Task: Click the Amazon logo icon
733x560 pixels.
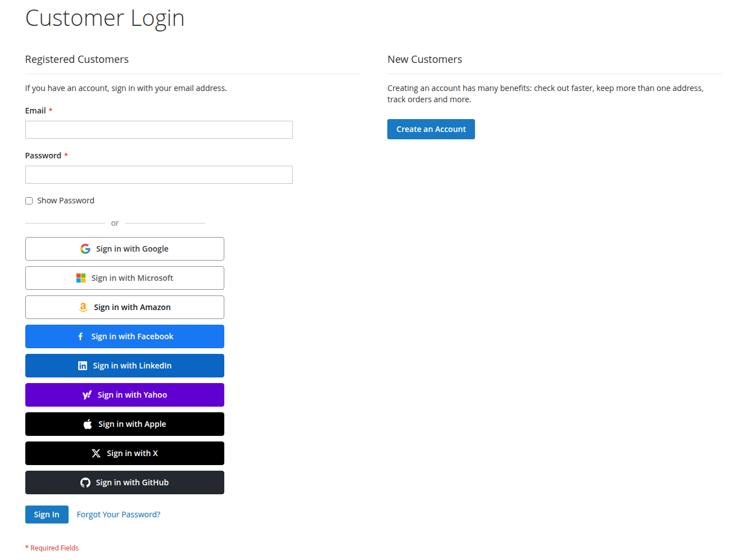Action: click(x=83, y=307)
